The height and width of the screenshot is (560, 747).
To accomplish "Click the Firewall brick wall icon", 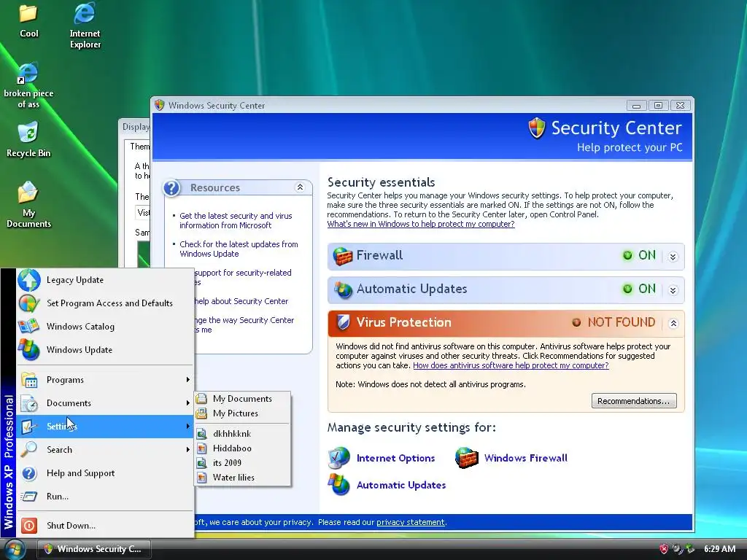I will click(342, 256).
